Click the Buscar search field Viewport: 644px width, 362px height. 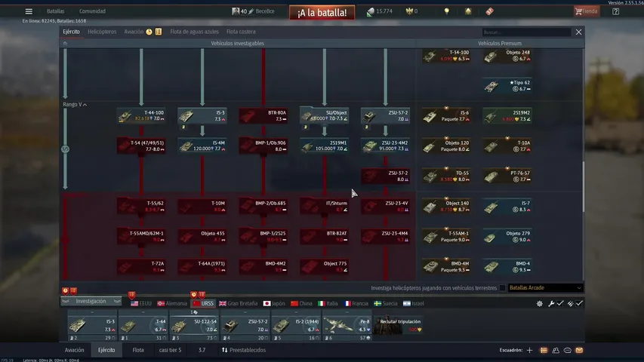526,32
